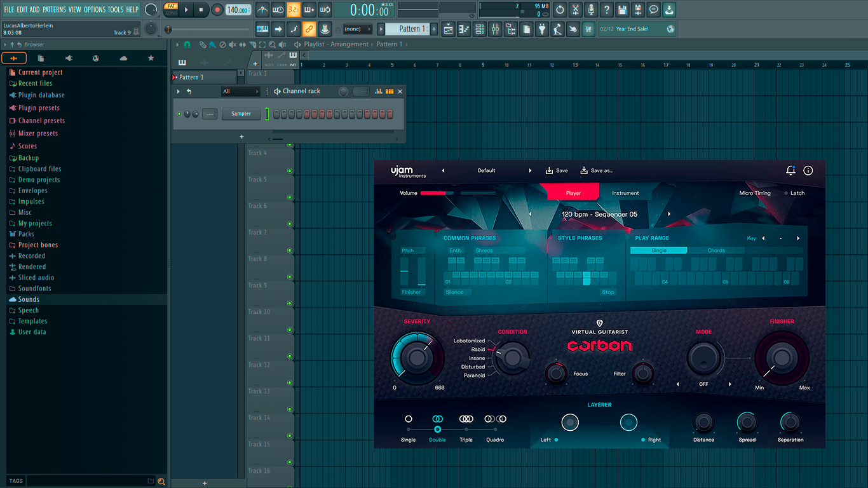Toggle the orange link multilink icon
This screenshot has width=868, height=488.
coord(309,29)
